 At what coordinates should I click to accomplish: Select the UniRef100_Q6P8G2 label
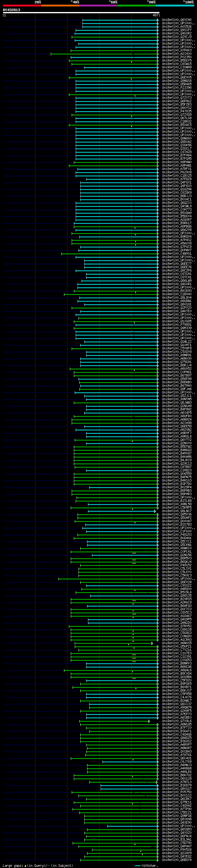(176, 101)
